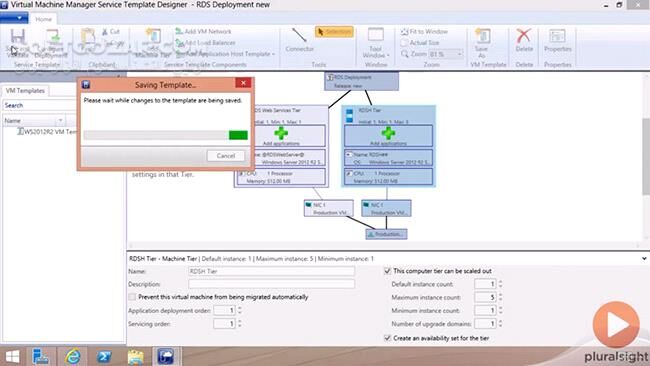Open PowerShell from taskbar

[x=104, y=356]
